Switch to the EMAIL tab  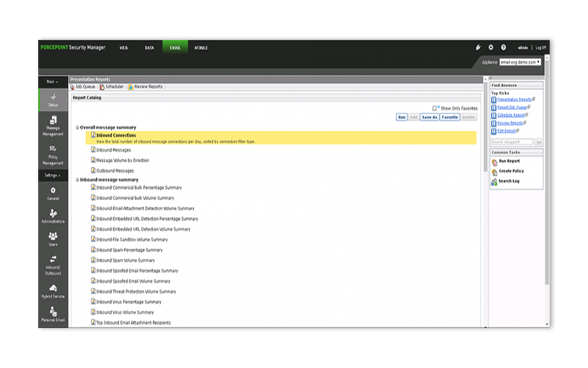(x=175, y=47)
